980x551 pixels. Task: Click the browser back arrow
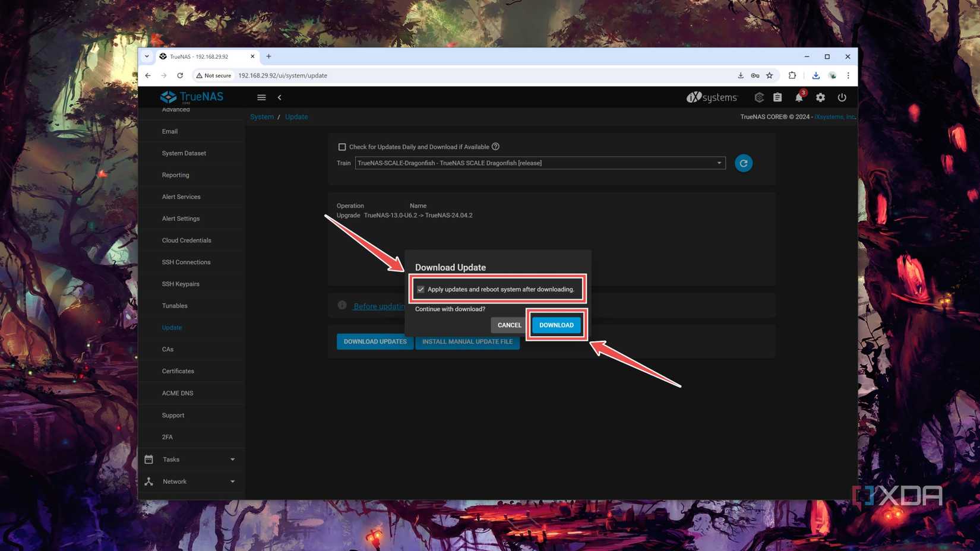148,75
